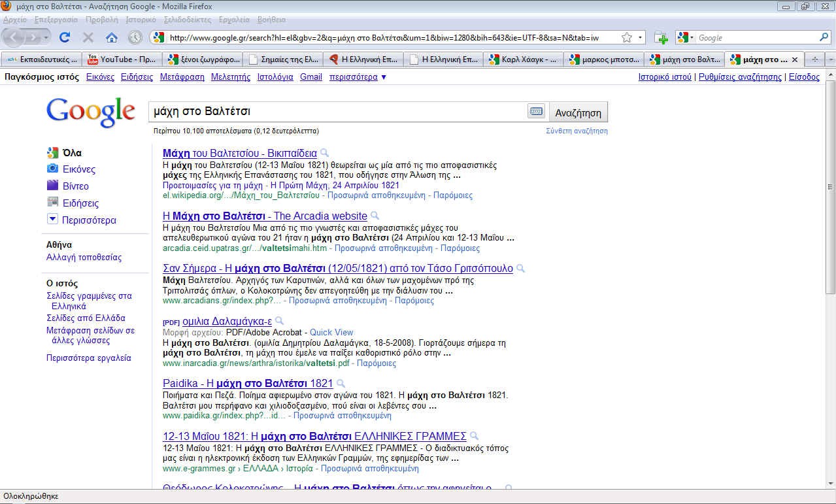
Task: Reload the page with the toolbar button
Action: (x=65, y=37)
